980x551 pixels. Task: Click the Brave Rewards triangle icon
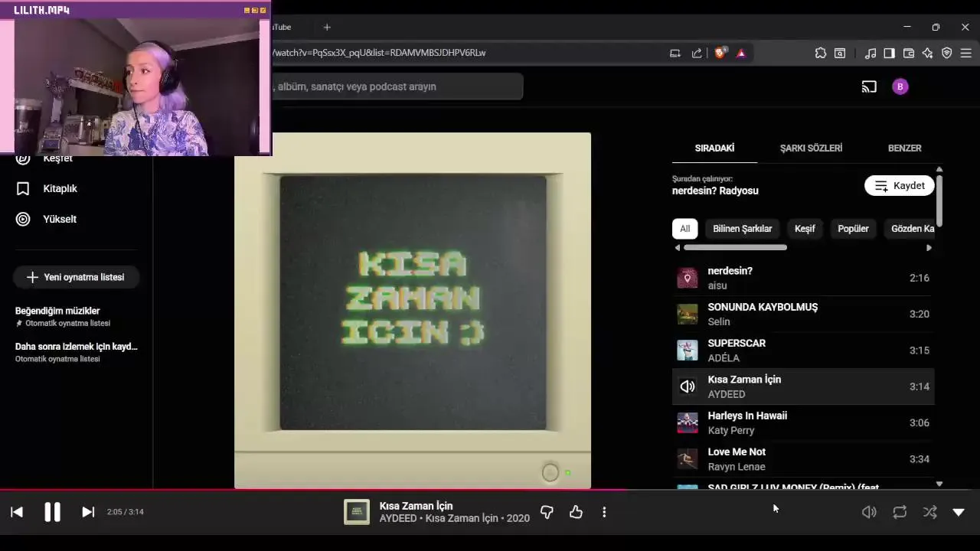click(x=740, y=53)
